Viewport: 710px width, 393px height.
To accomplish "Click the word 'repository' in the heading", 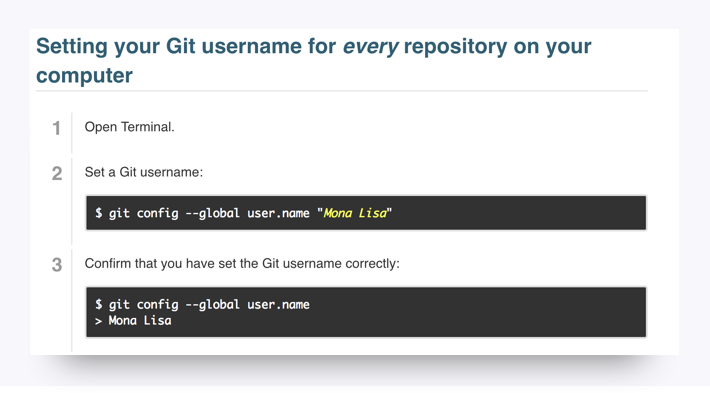I will point(455,47).
